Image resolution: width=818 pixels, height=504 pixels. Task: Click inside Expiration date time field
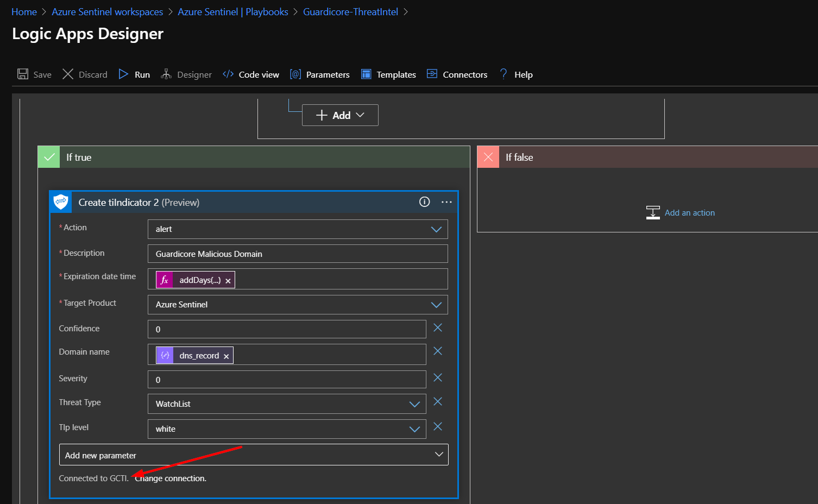coord(298,279)
